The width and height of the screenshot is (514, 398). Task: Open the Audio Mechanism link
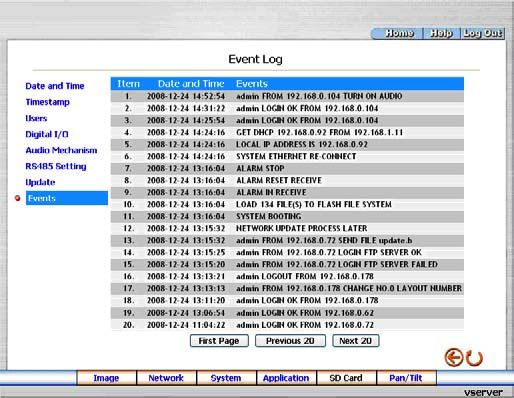61,150
